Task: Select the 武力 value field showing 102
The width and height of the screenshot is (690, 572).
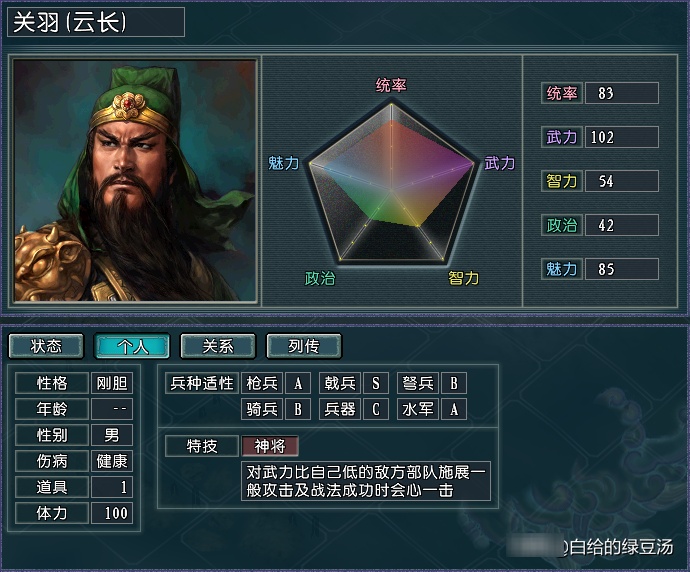Action: click(622, 137)
